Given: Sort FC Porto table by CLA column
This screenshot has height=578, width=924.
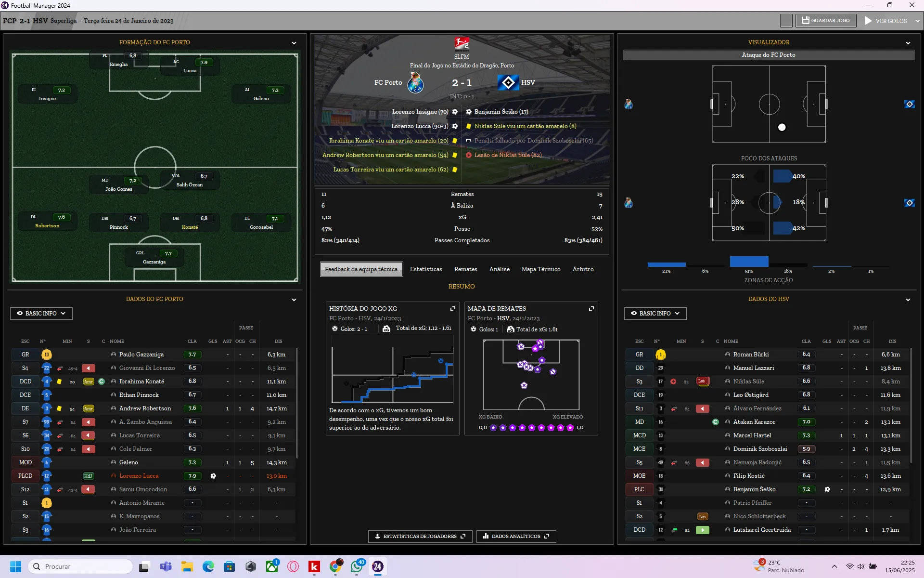Looking at the screenshot, I should [x=192, y=342].
